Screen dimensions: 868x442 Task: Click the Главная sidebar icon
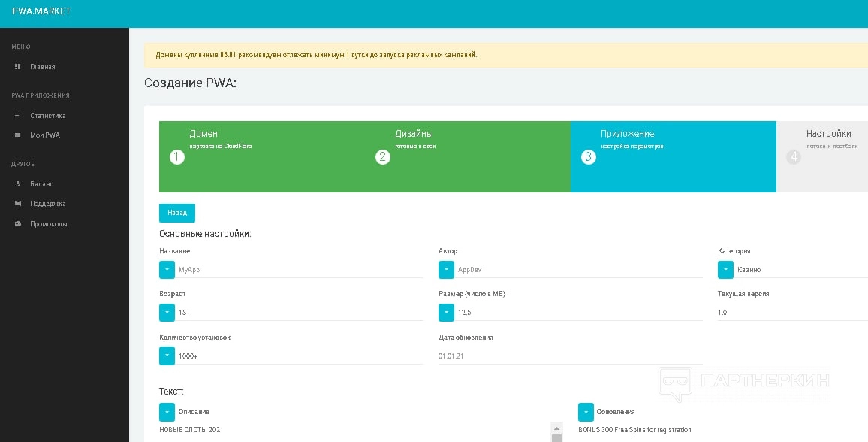[x=18, y=67]
